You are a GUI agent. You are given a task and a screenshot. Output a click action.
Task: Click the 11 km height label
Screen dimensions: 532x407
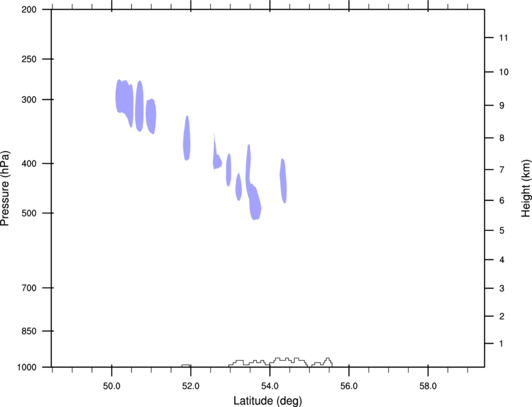(503, 38)
